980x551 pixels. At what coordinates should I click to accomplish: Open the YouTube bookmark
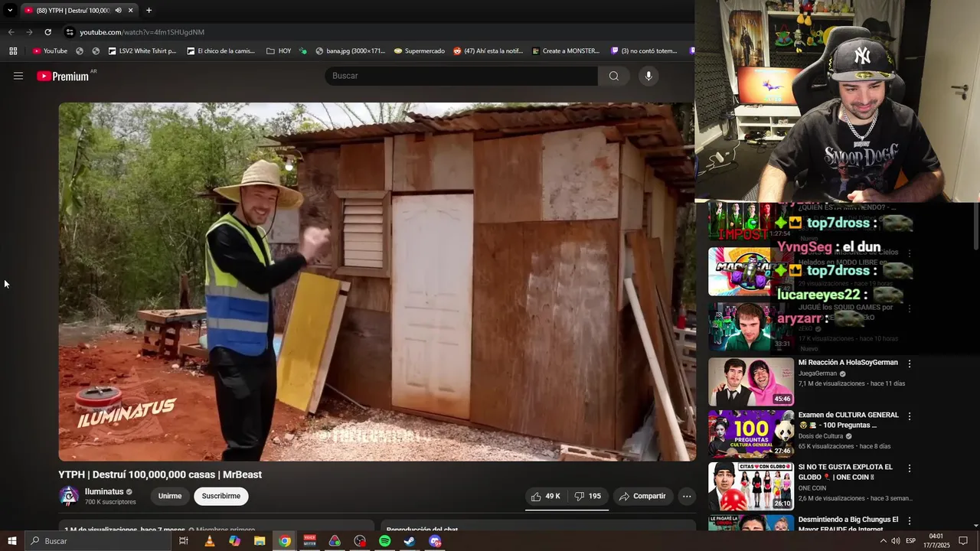pos(50,51)
